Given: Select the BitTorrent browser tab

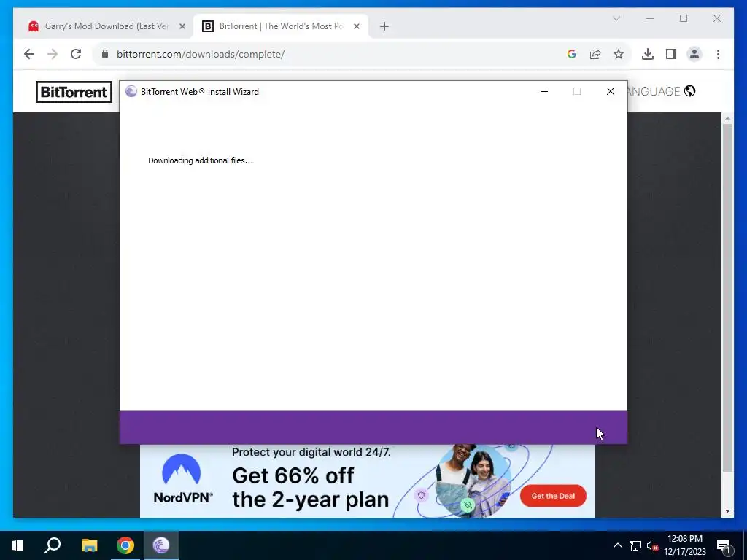Looking at the screenshot, I should (x=280, y=26).
